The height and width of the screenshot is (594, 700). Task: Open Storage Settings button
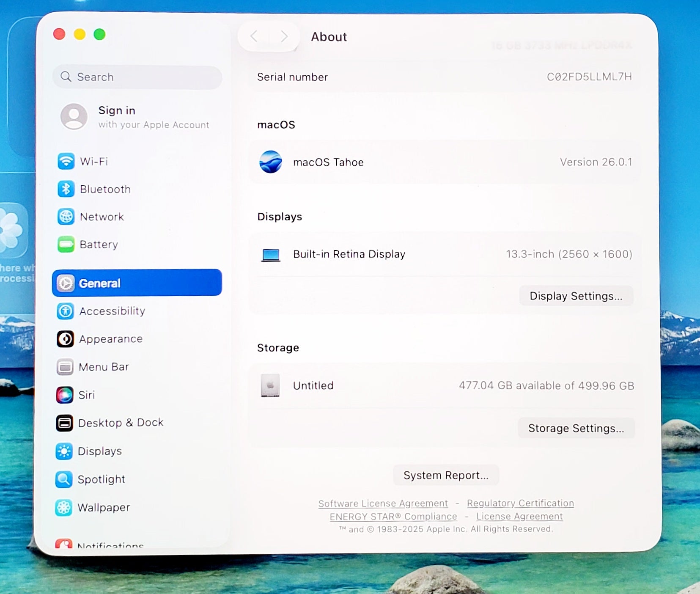pyautogui.click(x=576, y=428)
